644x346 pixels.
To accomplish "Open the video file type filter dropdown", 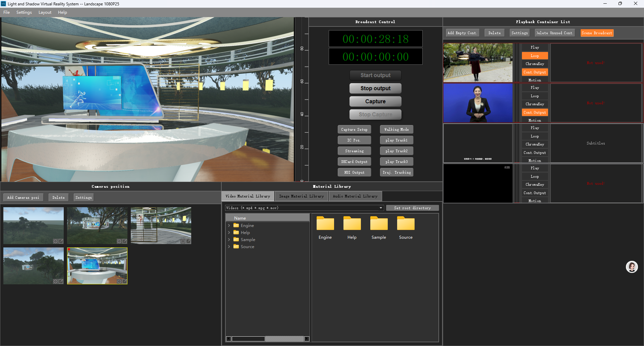I will pos(381,208).
